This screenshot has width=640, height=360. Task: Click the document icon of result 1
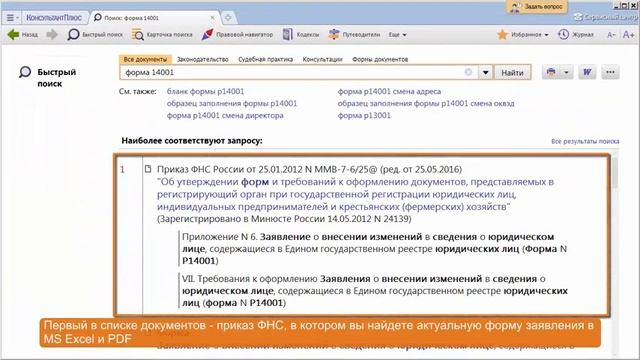(148, 169)
